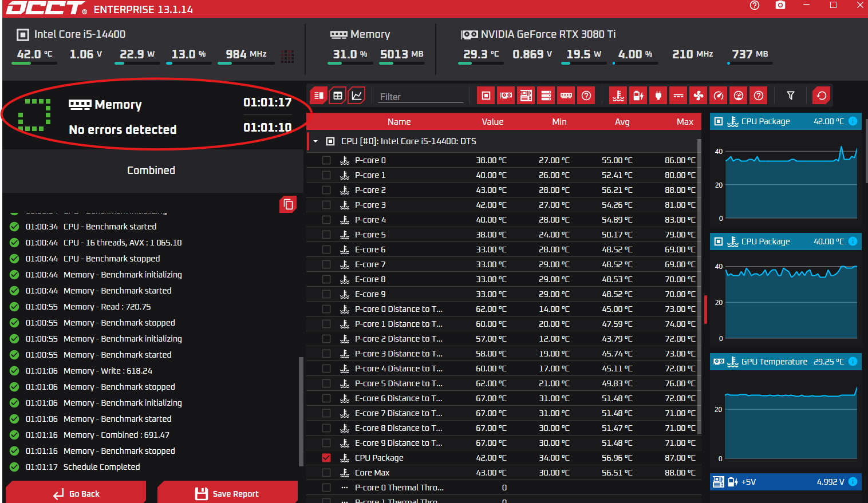Sort by the Avg column header
Screen dimensions: 868x503
click(622, 122)
